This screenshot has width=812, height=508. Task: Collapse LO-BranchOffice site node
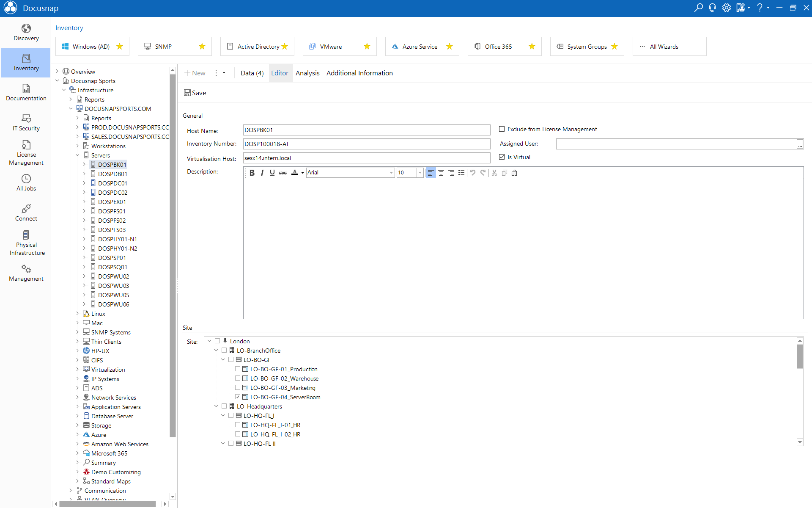pyautogui.click(x=216, y=350)
